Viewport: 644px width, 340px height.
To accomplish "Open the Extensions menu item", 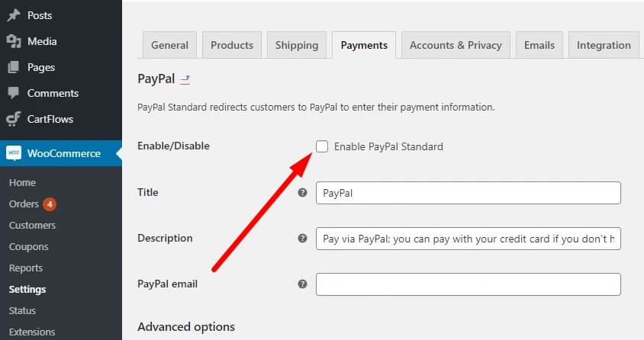I will click(32, 332).
